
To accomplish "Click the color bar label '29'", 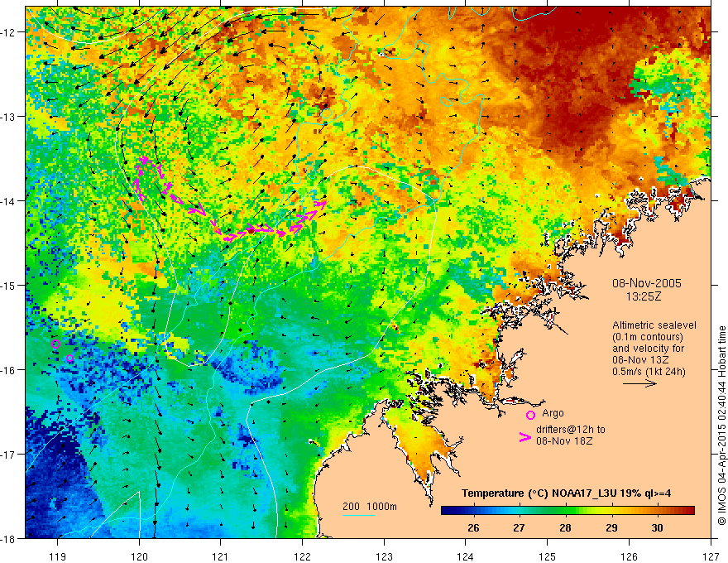I will [611, 527].
